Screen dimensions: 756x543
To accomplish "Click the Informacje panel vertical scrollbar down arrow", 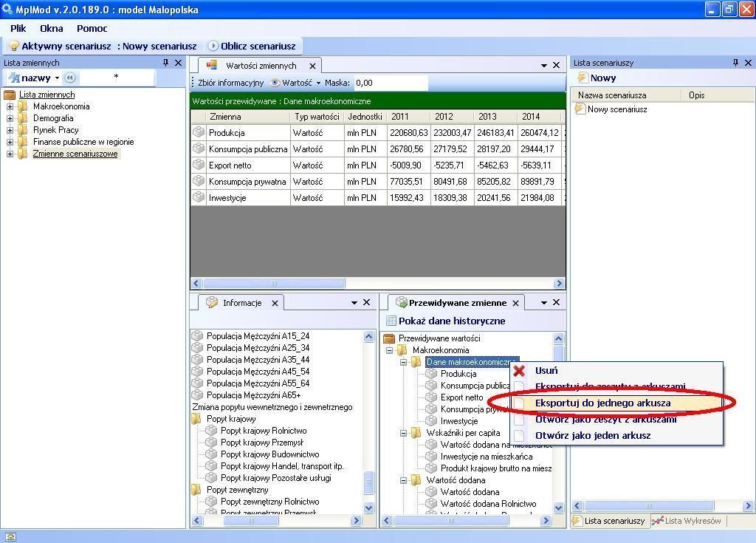I will (x=369, y=508).
